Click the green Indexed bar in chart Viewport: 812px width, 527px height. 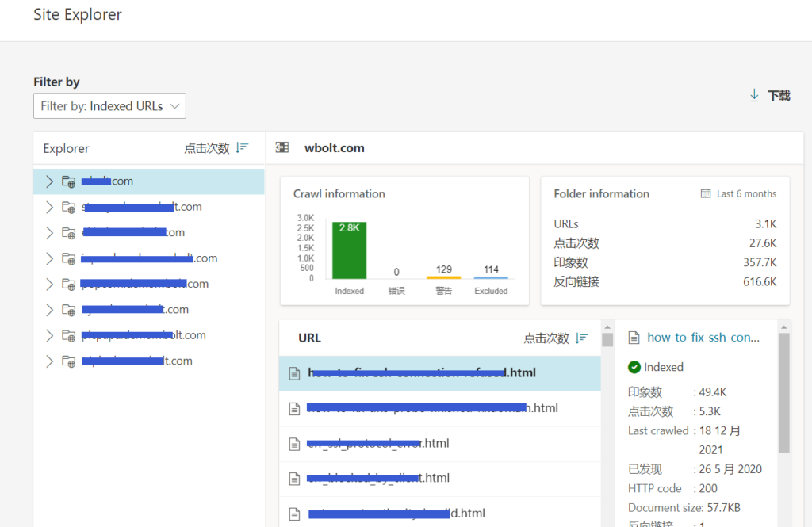point(349,250)
